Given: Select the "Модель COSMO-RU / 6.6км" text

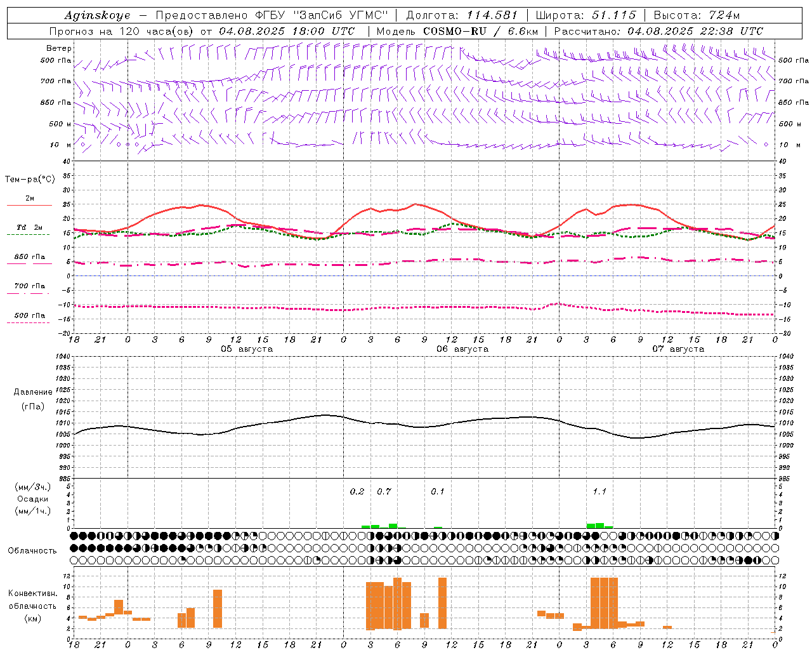Looking at the screenshot, I should 457,31.
